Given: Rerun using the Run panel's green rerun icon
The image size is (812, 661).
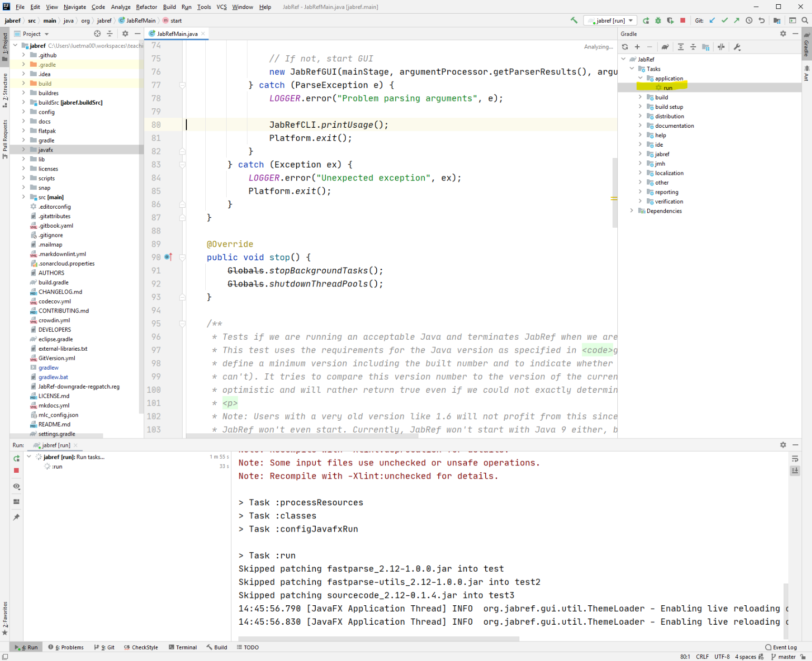Looking at the screenshot, I should click(x=16, y=458).
